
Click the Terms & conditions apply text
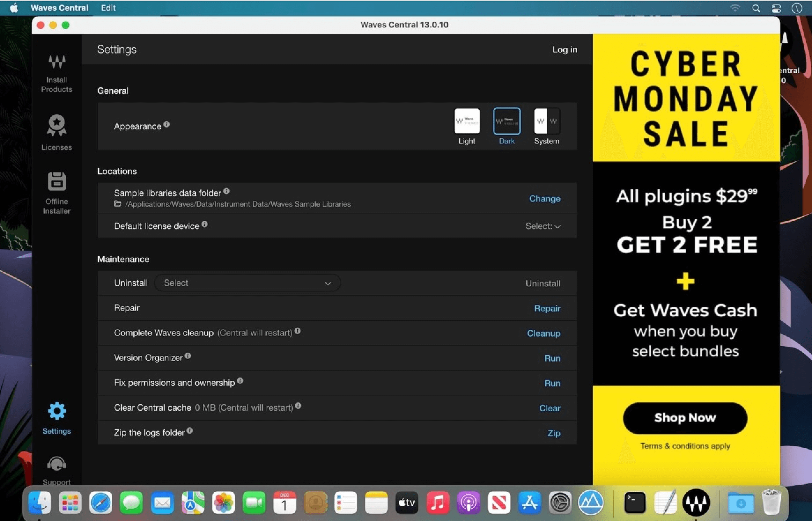tap(685, 446)
